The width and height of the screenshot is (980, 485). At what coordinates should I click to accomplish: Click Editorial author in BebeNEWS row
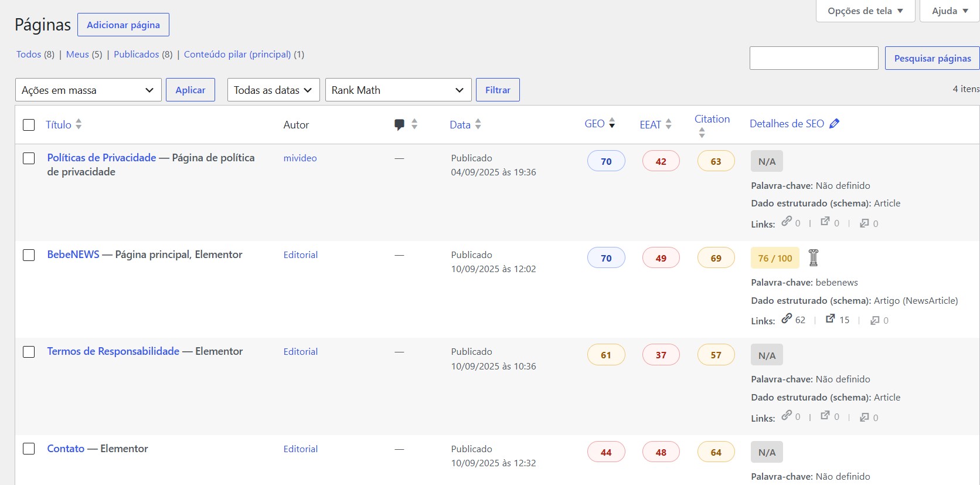click(301, 255)
